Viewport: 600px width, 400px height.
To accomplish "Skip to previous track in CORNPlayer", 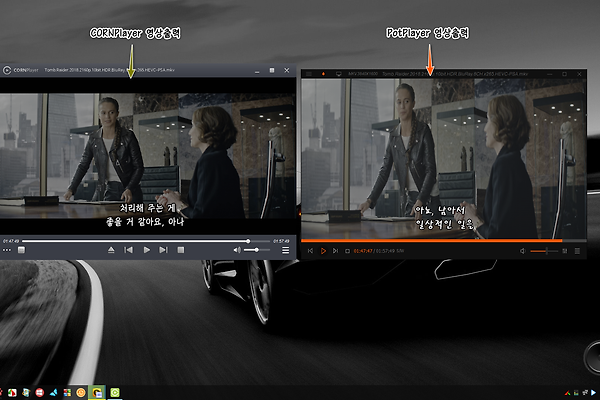I will [x=129, y=249].
